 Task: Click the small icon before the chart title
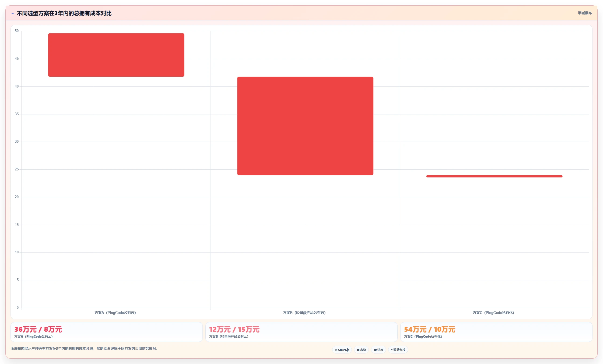tap(13, 13)
